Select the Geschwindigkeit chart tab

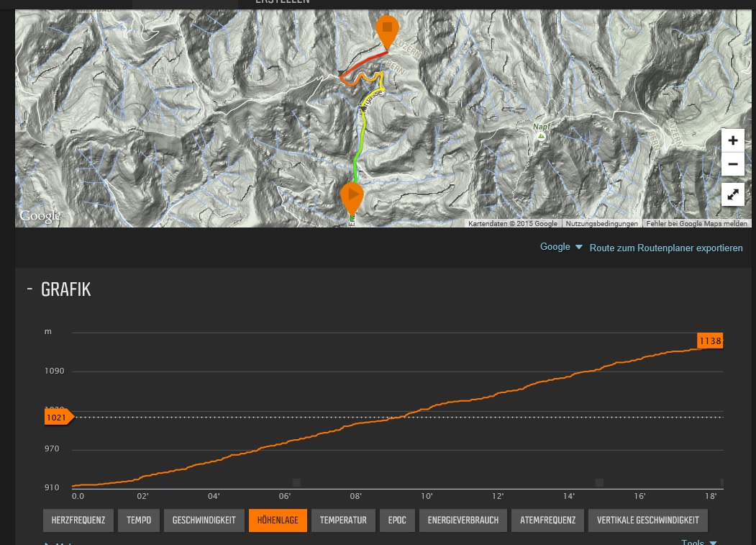204,521
